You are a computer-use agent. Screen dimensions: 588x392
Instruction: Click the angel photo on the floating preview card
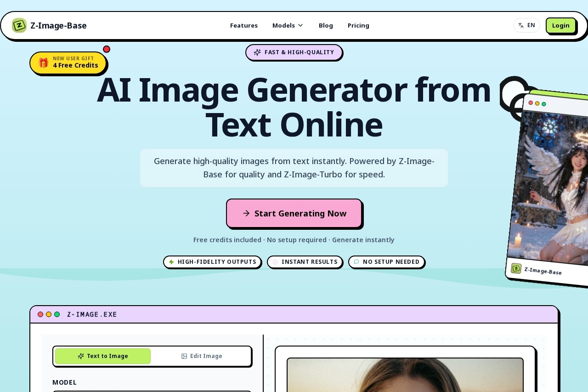click(x=551, y=184)
